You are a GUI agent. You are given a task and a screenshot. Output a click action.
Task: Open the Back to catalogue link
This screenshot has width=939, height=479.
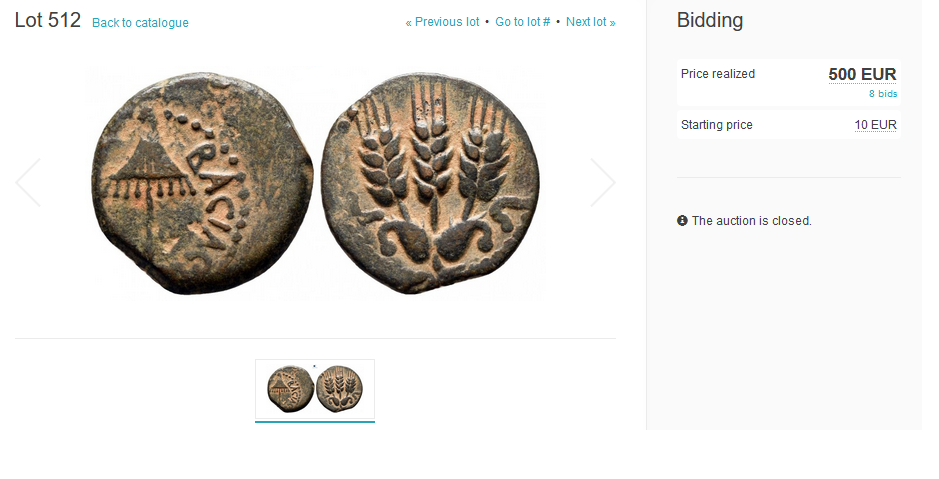pos(140,23)
